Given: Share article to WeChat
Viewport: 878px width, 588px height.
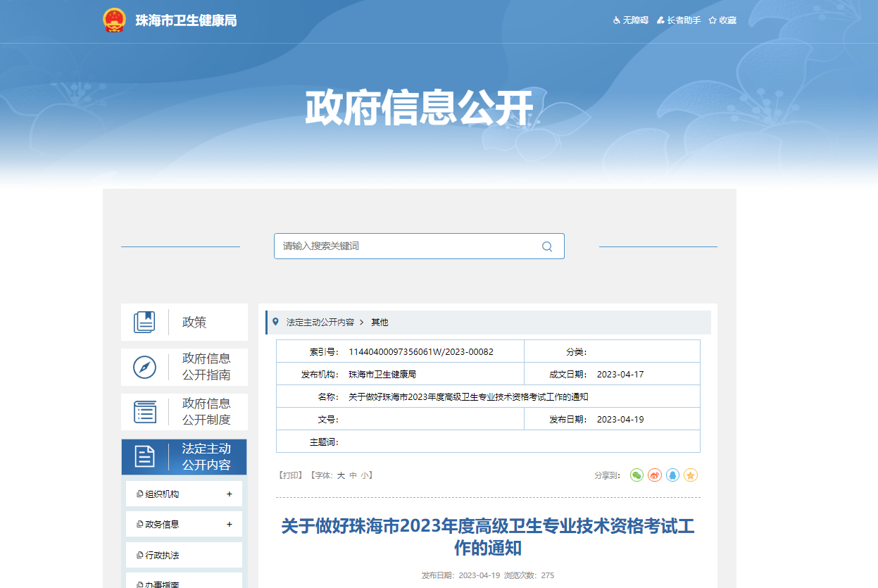Looking at the screenshot, I should point(636,475).
